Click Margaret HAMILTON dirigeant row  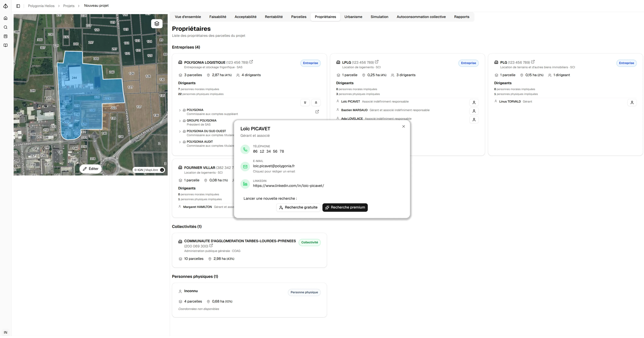click(206, 207)
